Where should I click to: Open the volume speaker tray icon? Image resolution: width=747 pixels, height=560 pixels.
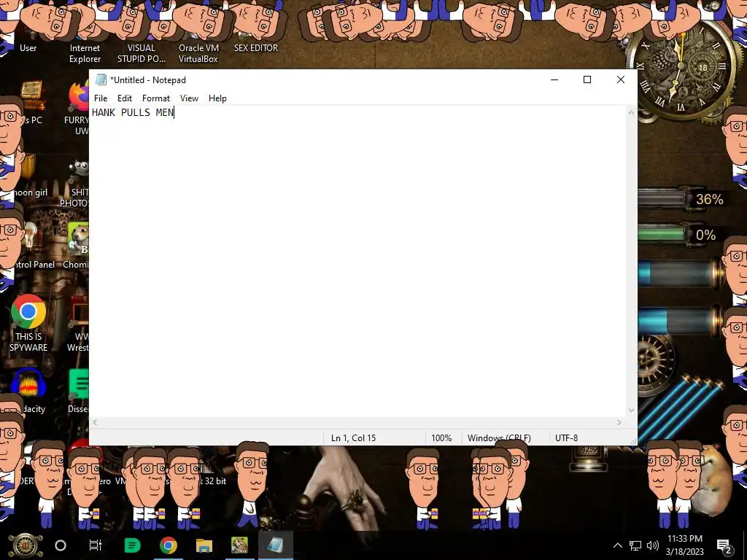(653, 545)
